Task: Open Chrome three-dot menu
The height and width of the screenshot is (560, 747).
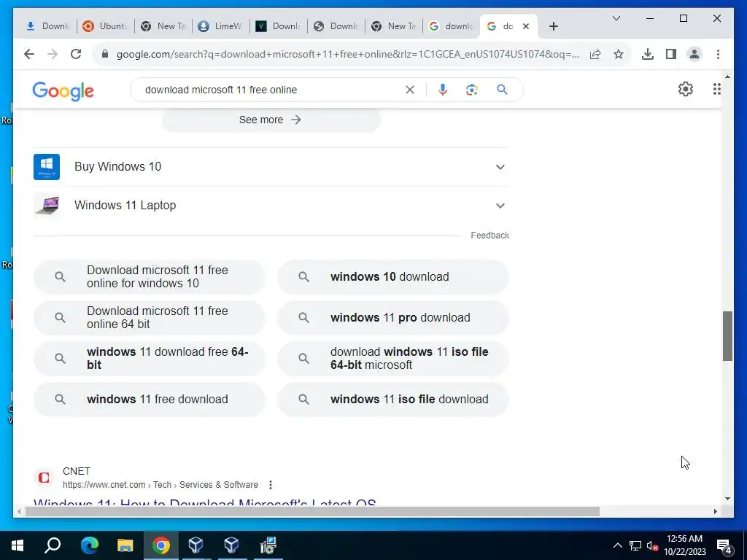Action: 718,54
